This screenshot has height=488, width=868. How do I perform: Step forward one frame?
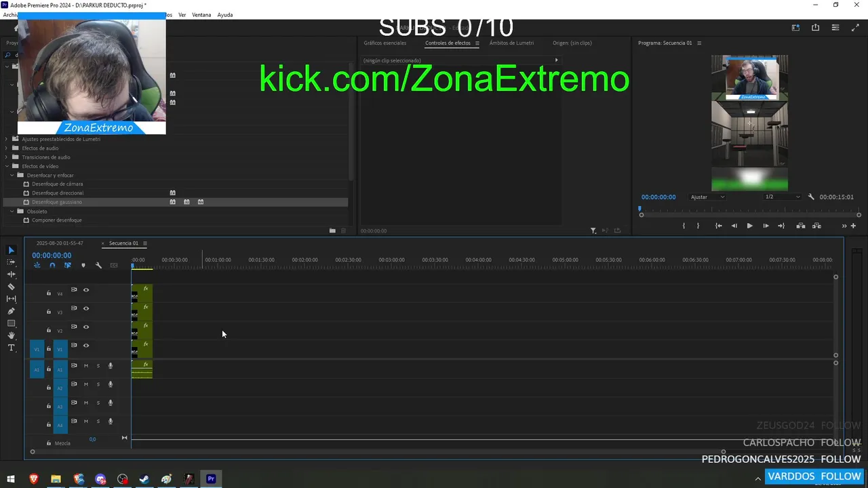(x=766, y=226)
